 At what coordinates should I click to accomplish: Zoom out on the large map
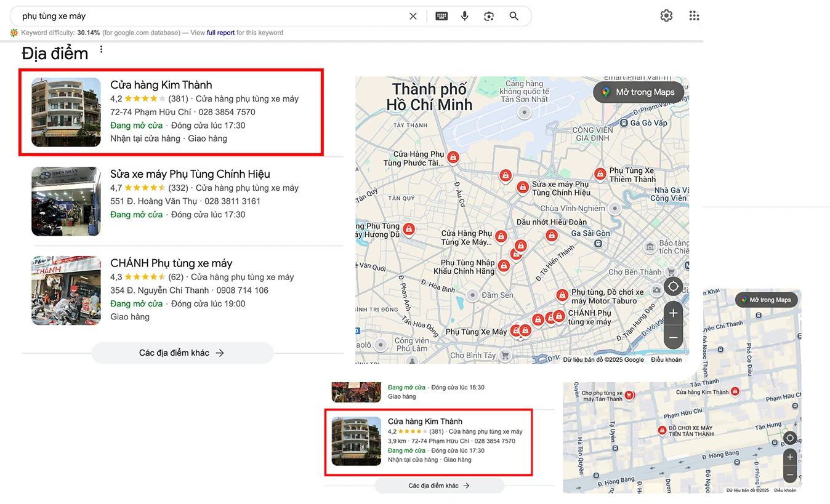coord(673,337)
